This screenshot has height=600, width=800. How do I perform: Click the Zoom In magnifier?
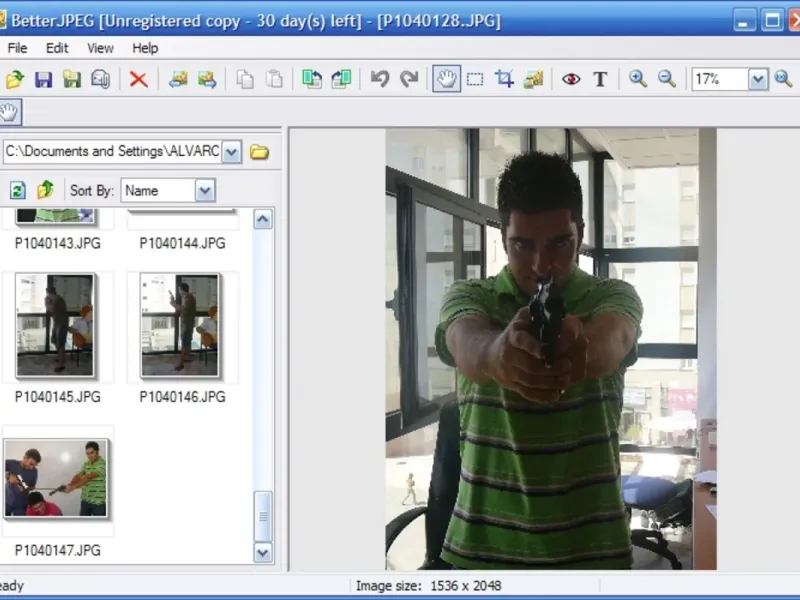[638, 79]
